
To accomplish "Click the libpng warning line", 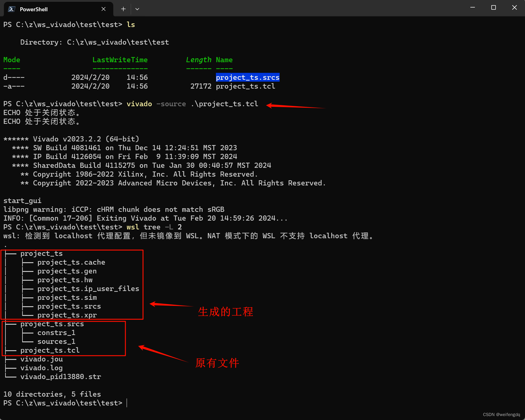I will click(x=114, y=209).
